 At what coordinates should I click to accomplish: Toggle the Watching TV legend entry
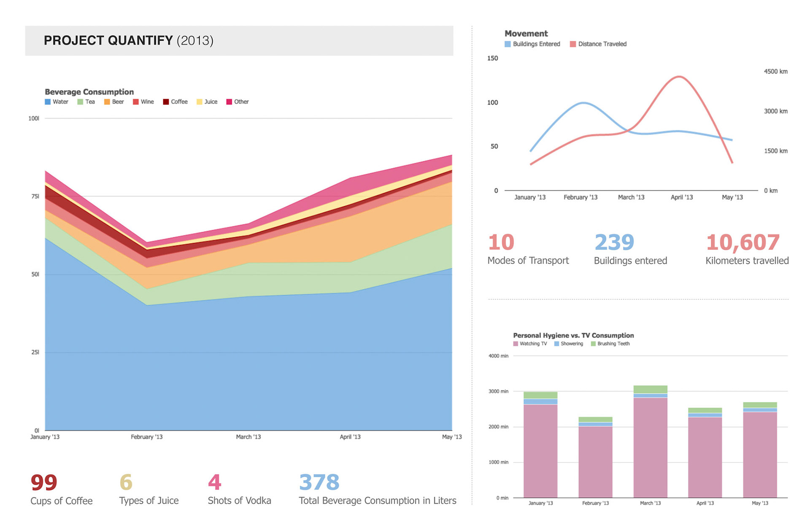point(530,344)
